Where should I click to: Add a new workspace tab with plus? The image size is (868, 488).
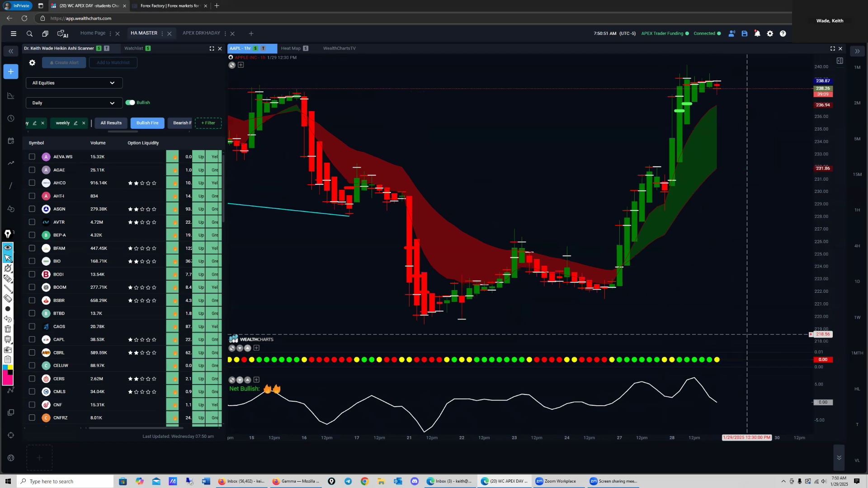click(x=251, y=33)
